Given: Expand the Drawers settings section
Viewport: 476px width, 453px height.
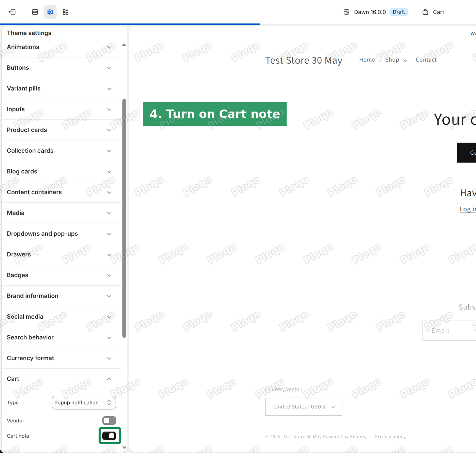Looking at the screenshot, I should click(x=61, y=254).
